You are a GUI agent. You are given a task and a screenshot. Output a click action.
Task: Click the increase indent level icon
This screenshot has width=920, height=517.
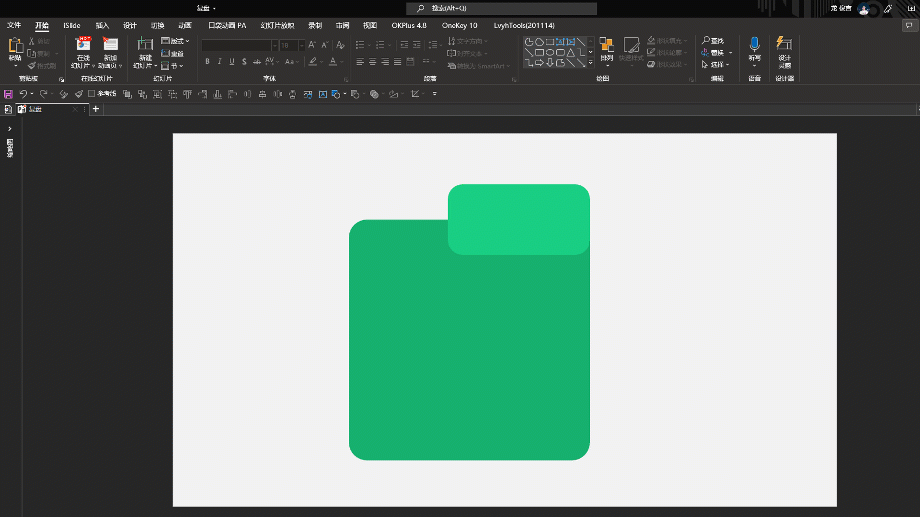(417, 45)
